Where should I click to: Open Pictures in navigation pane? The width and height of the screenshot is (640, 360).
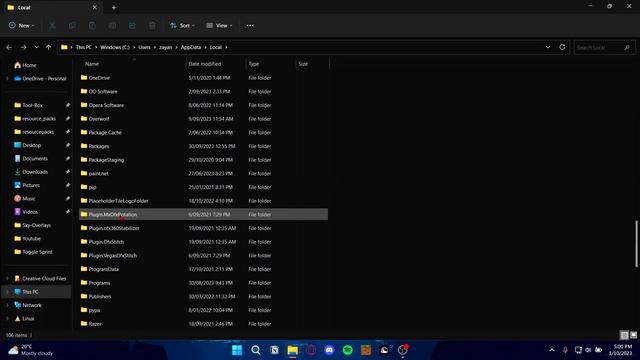click(x=27, y=185)
